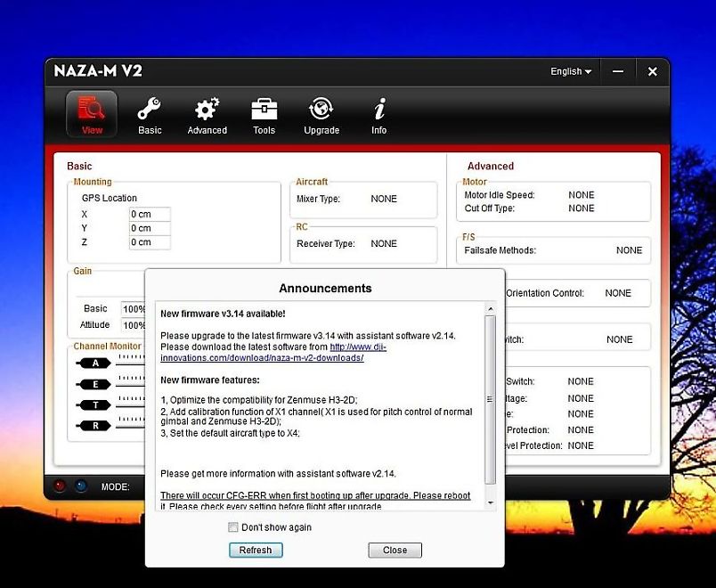The width and height of the screenshot is (716, 588).
Task: Click the MODE: status bar label
Action: 116,487
